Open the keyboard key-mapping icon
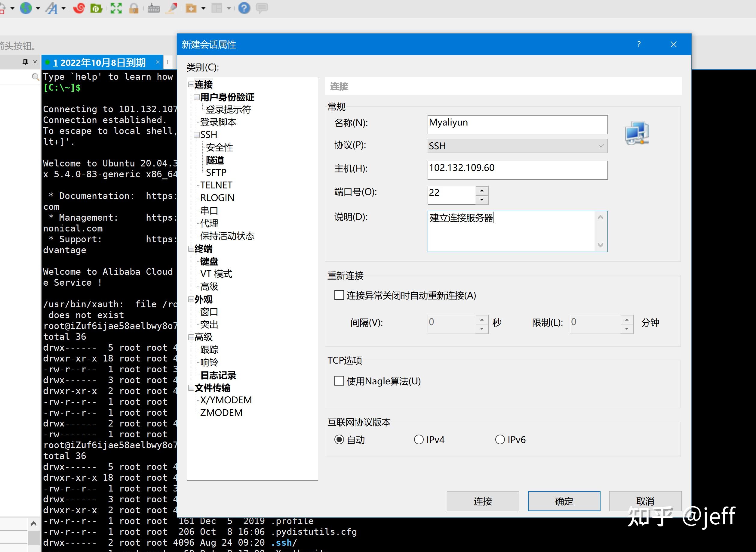 (154, 8)
